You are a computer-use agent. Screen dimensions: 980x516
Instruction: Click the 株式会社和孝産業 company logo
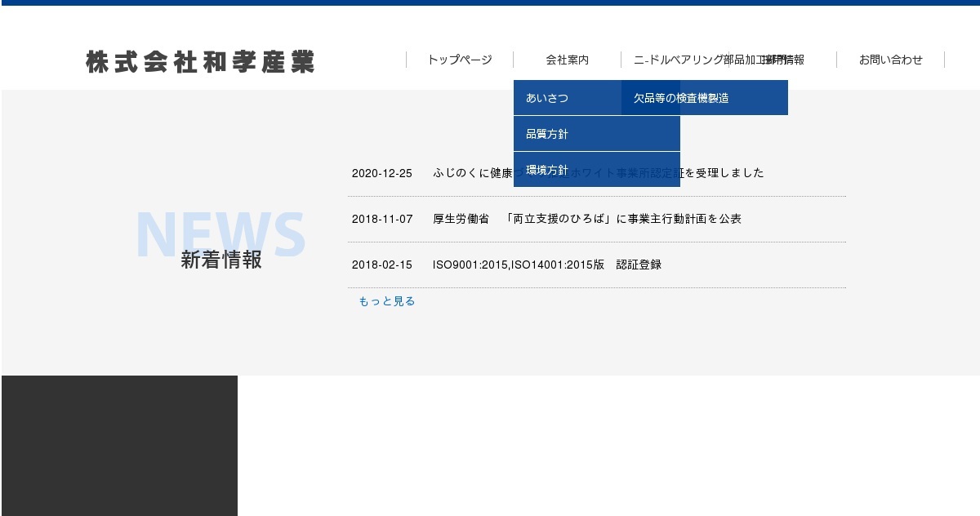pos(200,62)
